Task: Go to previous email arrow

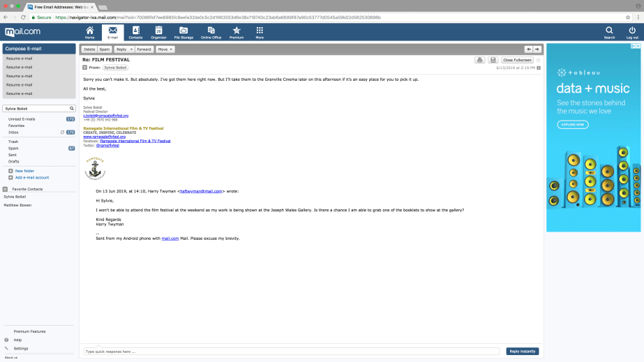Action: tap(529, 50)
